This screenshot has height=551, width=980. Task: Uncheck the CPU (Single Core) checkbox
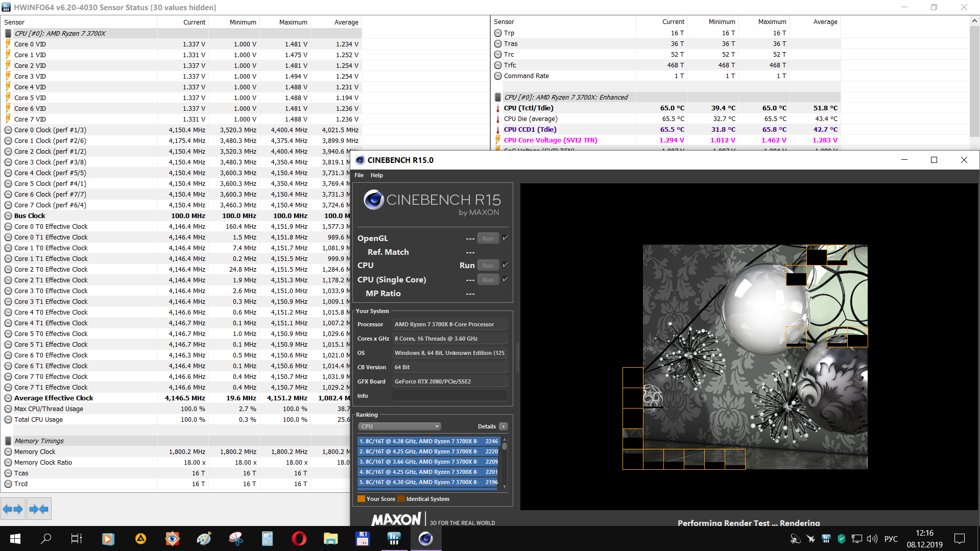(x=505, y=279)
